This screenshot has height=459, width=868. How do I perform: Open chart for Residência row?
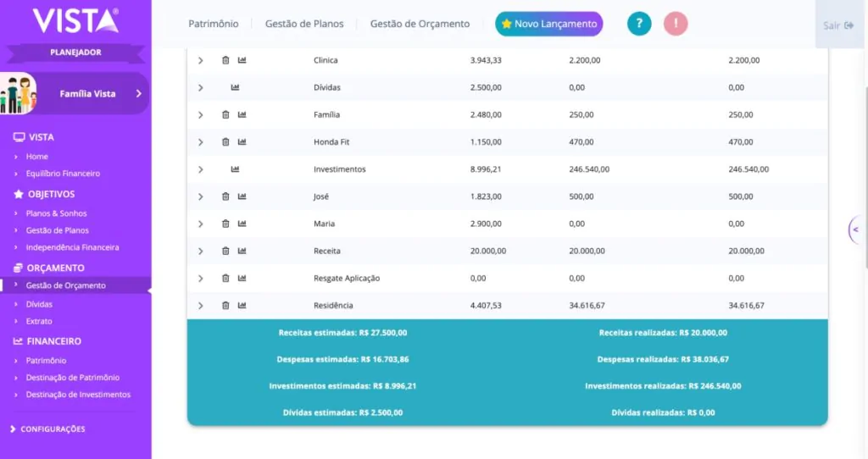(x=242, y=305)
